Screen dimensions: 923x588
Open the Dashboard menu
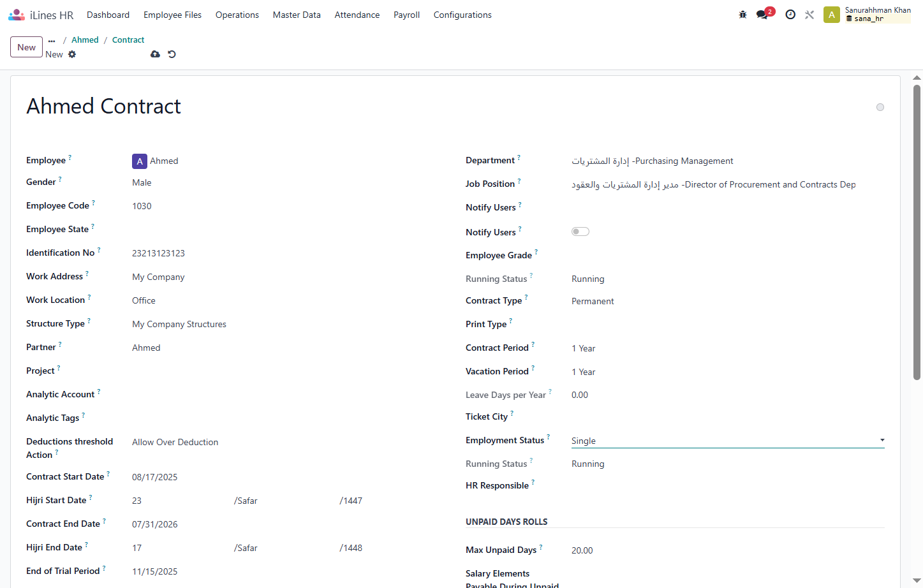click(x=108, y=15)
